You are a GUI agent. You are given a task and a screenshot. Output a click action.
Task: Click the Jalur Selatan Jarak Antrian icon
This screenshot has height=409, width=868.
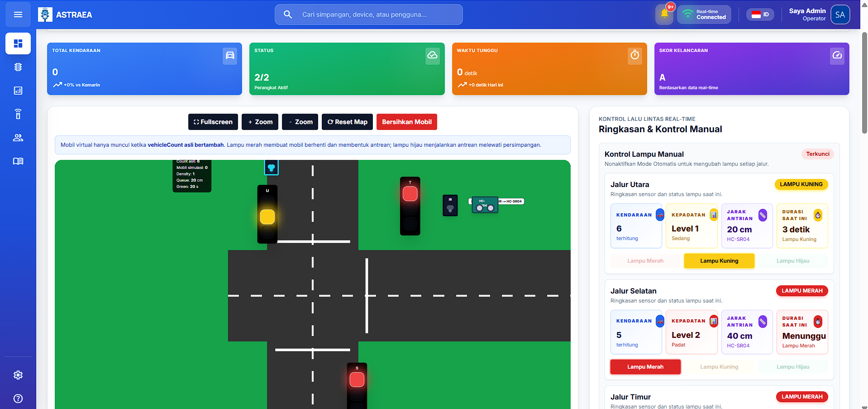(x=763, y=322)
